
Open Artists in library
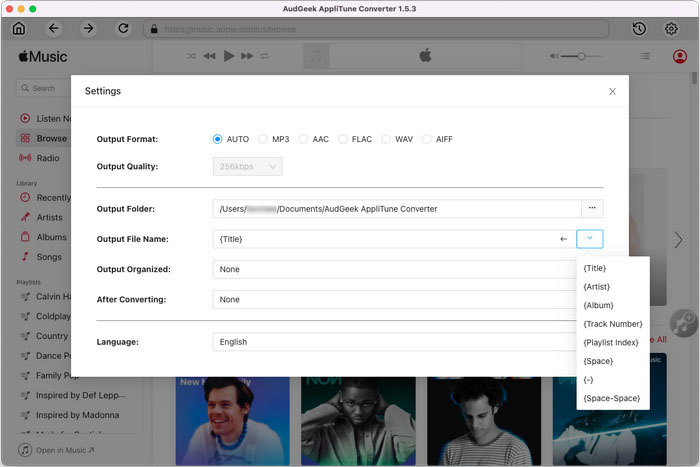point(42,217)
